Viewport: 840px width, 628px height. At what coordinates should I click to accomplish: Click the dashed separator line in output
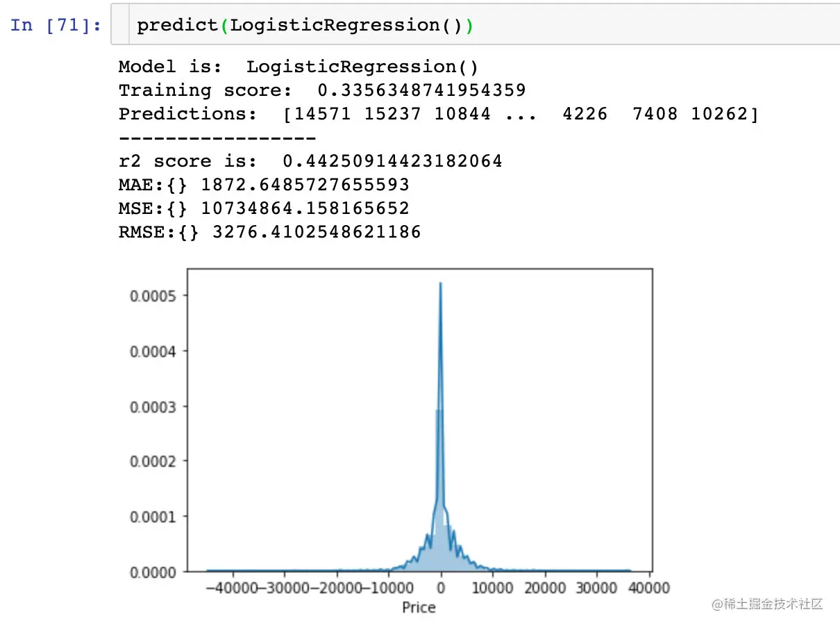coord(217,138)
